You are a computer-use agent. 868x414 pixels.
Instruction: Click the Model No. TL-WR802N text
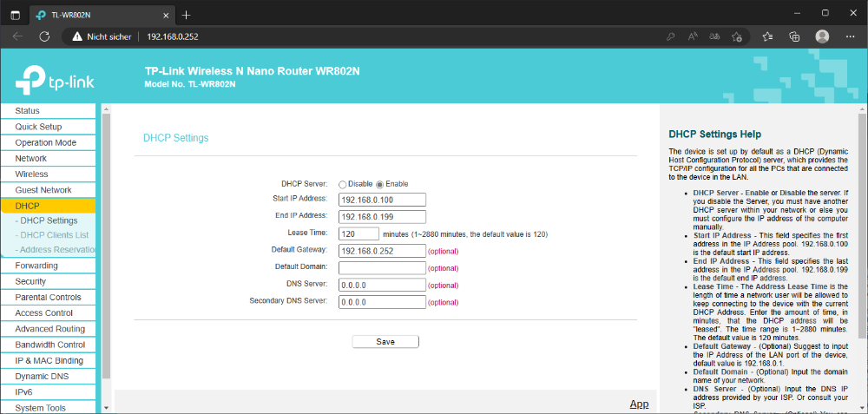click(190, 84)
